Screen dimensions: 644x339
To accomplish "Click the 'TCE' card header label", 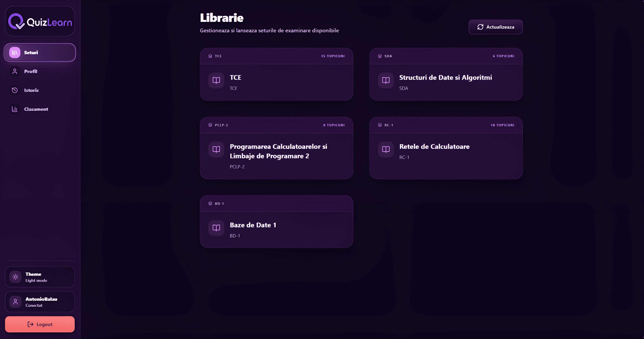I will click(218, 56).
